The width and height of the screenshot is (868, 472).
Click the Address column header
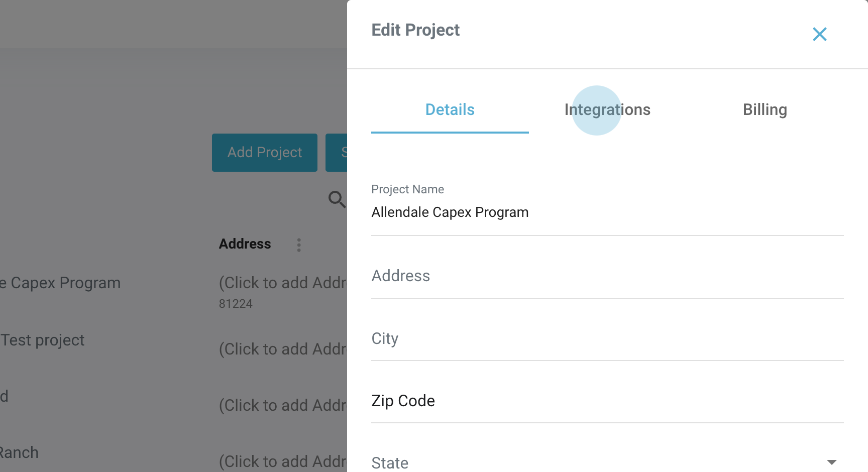click(x=245, y=244)
